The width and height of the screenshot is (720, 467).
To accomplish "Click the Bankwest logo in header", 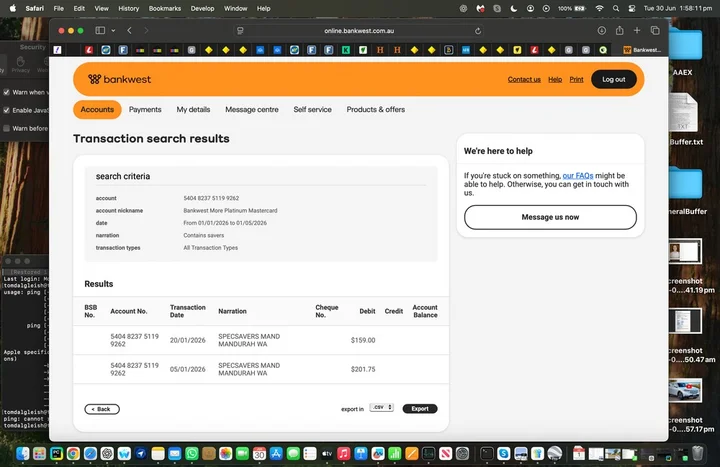I will click(119, 79).
